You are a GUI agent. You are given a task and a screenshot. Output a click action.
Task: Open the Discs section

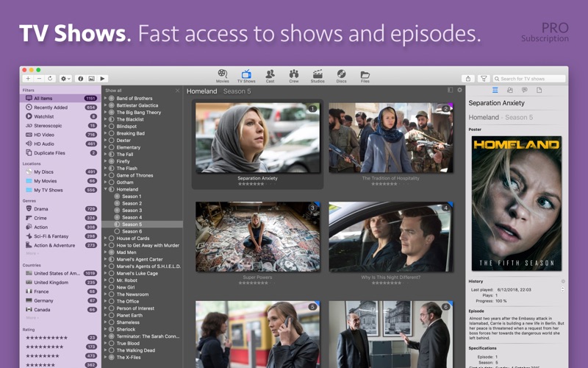click(341, 75)
